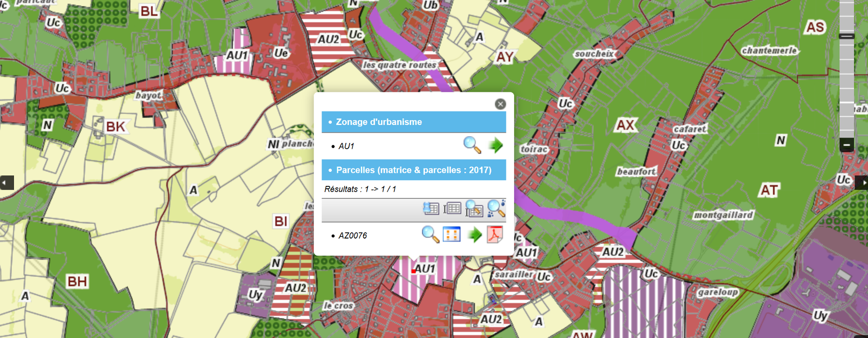Click the zoom slider handle
Viewport: 868px width, 338px height.
pyautogui.click(x=846, y=36)
